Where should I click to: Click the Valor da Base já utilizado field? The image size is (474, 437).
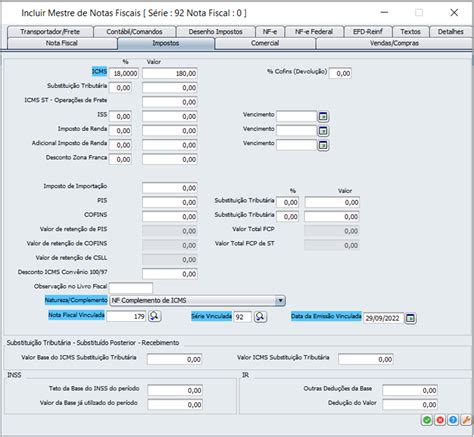pos(175,405)
